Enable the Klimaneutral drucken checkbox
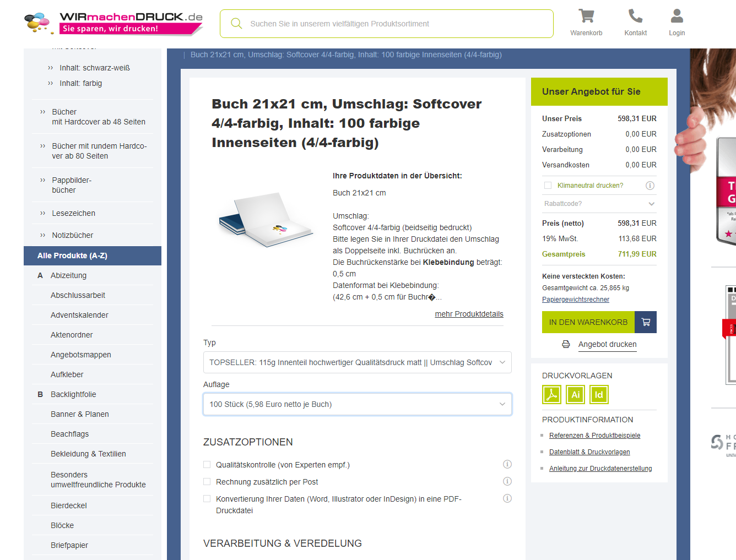The height and width of the screenshot is (560, 736). pyautogui.click(x=548, y=186)
